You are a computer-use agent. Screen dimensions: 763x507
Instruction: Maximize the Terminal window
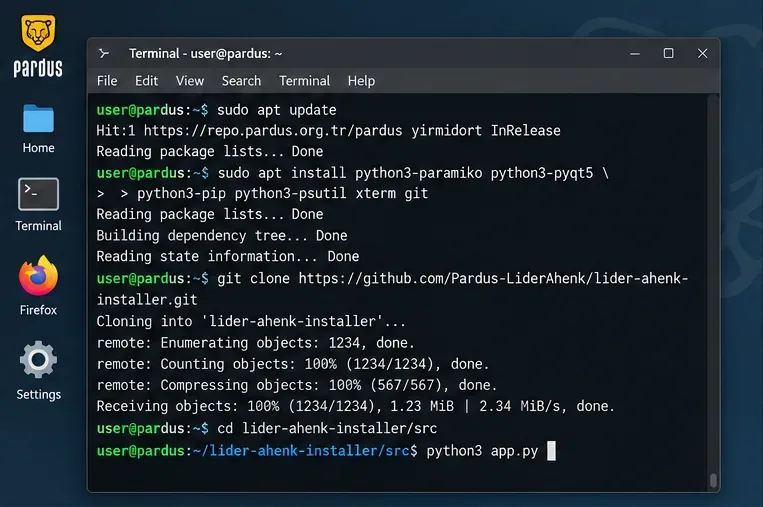[669, 53]
